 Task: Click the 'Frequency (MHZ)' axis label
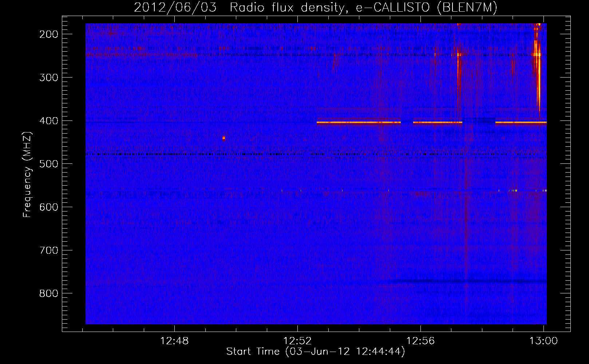[x=27, y=174]
